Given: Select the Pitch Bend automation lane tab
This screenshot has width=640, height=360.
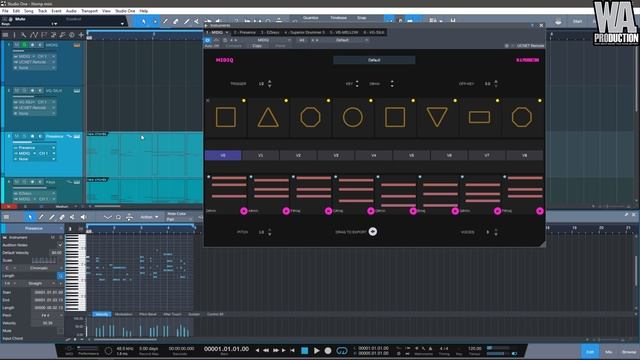Looking at the screenshot, I should (x=147, y=314).
